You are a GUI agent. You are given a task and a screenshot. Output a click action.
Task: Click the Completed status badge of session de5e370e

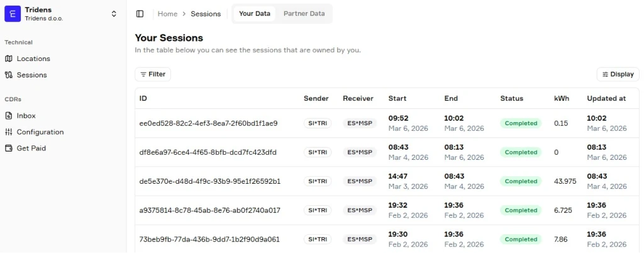coord(521,181)
